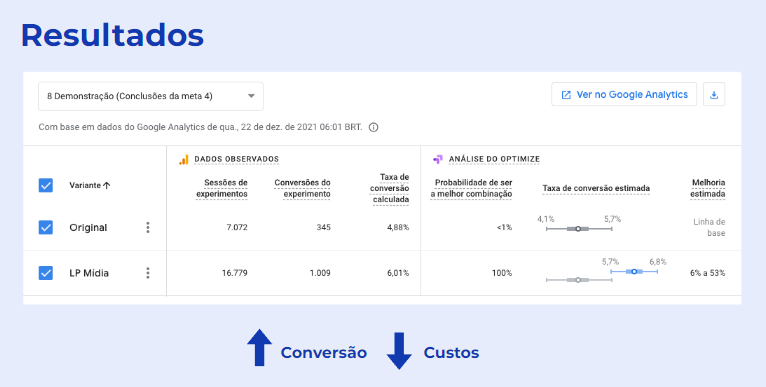This screenshot has width=766, height=387.
Task: Uncheck the LP Midia variant checkbox
Action: point(46,273)
